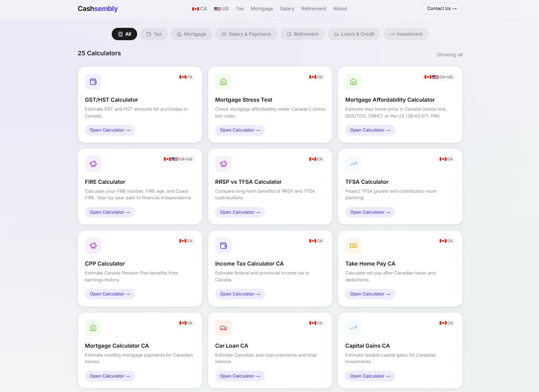Open the Canada CA nav menu item
539x392 pixels.
pyautogui.click(x=199, y=9)
